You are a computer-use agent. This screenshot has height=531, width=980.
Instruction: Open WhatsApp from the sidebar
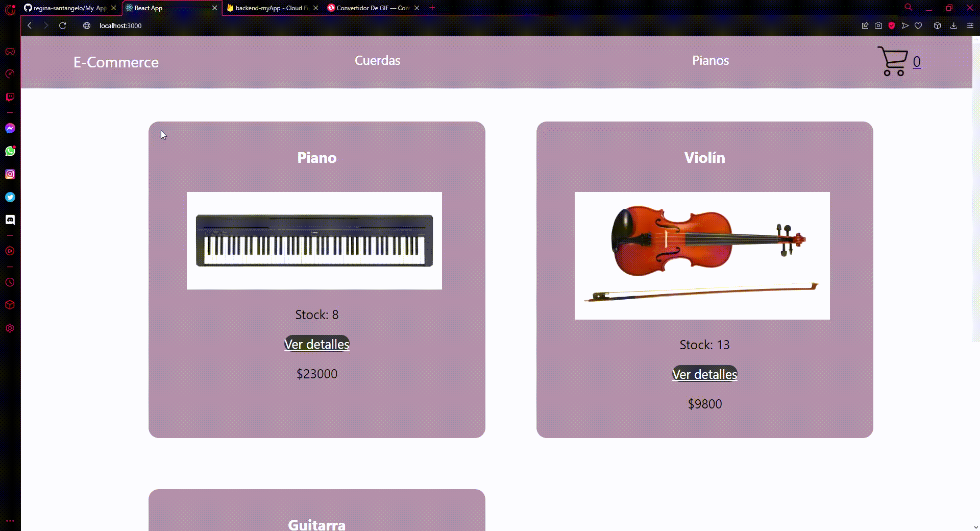coord(10,151)
